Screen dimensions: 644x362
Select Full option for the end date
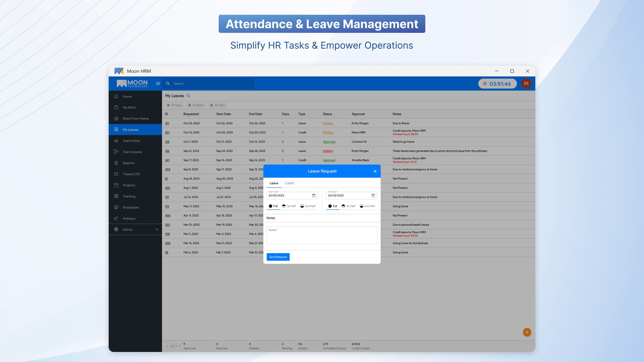tap(332, 206)
